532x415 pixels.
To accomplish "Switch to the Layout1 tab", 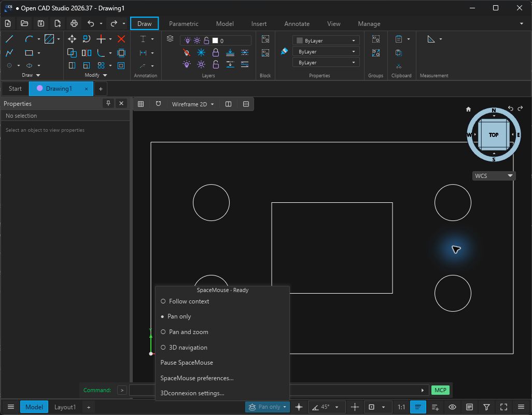I will click(65, 407).
